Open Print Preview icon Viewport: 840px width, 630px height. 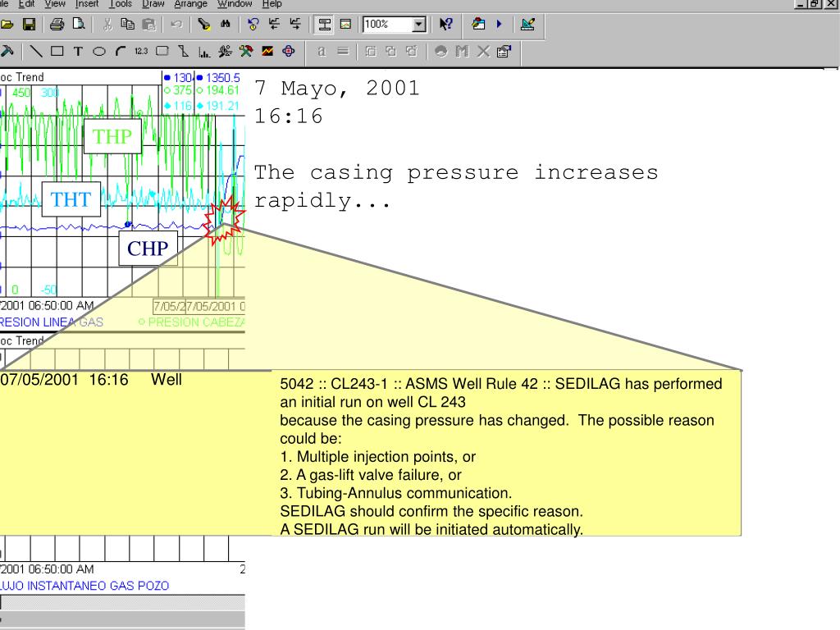point(78,24)
